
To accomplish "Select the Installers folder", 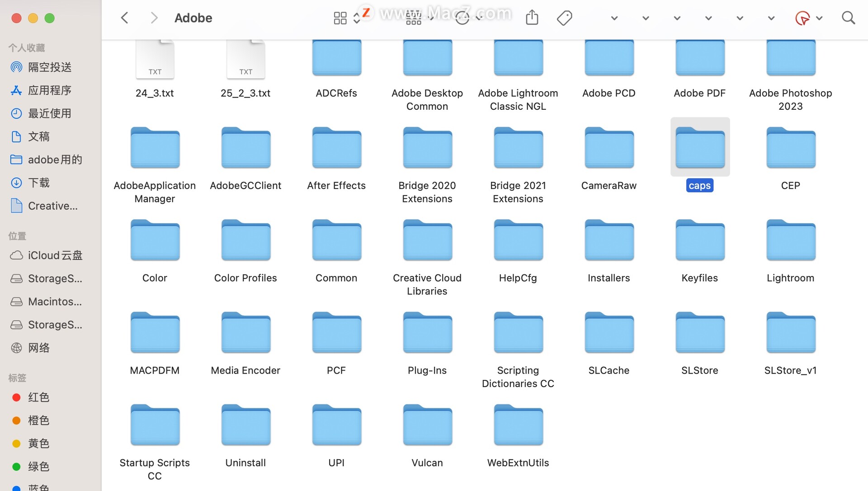I will click(x=609, y=240).
